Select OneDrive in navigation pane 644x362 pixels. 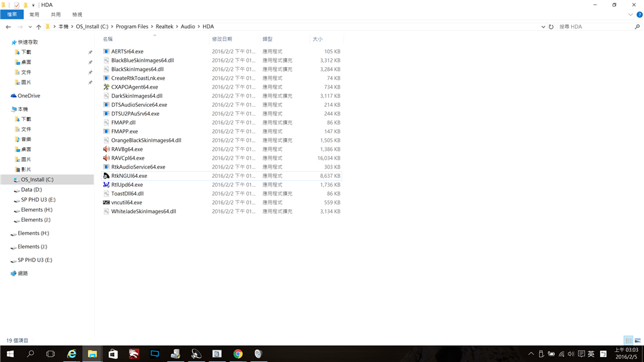pos(29,96)
